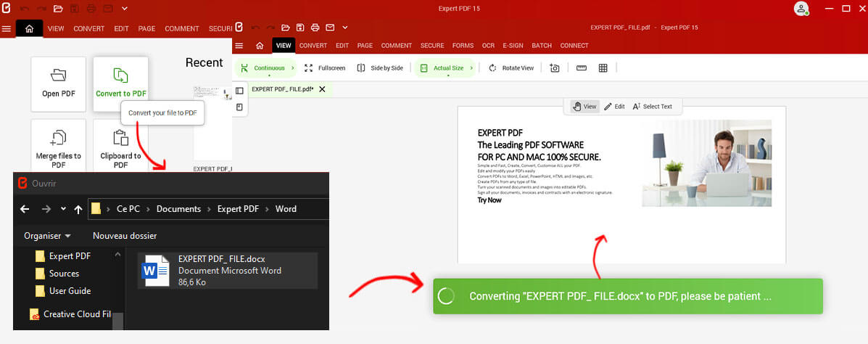The image size is (868, 344).
Task: Choose Select Text mode in the floating toolbar
Action: tap(652, 107)
